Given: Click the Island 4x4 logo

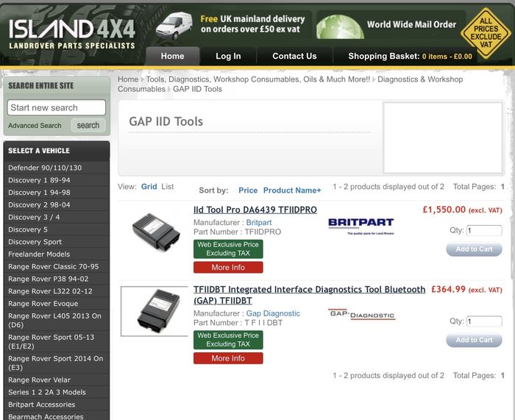Looking at the screenshot, I should coord(72,34).
